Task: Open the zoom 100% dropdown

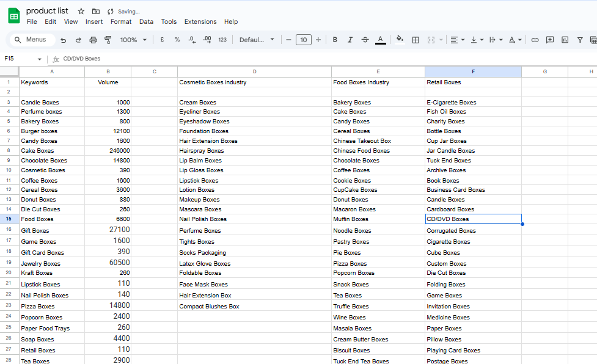Action: (x=133, y=40)
